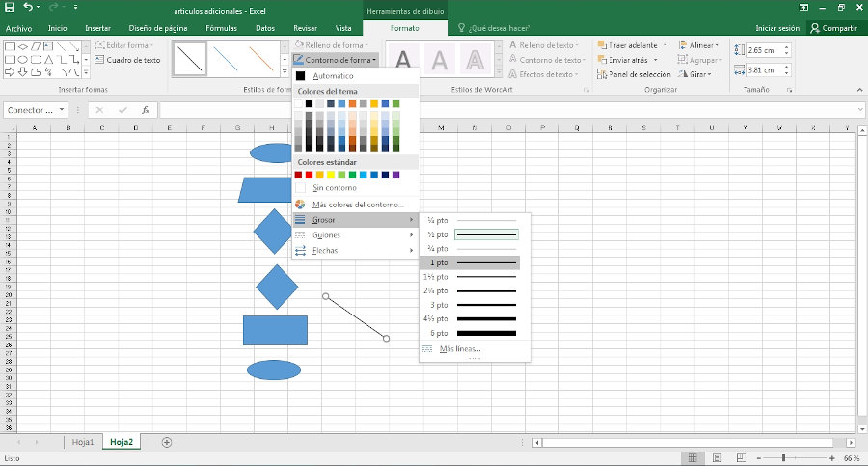Switch to the Vista ribbon tab
The height and width of the screenshot is (466, 868).
[343, 28]
